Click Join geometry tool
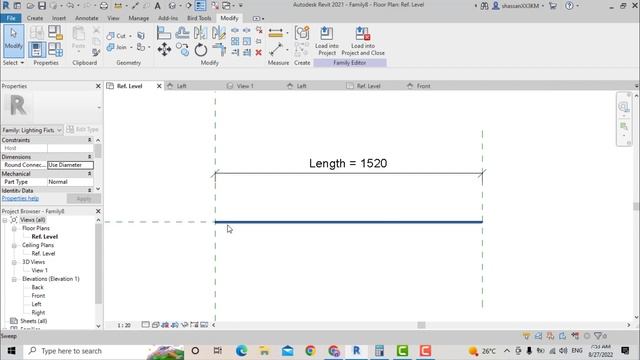The image size is (640, 360). (x=116, y=47)
